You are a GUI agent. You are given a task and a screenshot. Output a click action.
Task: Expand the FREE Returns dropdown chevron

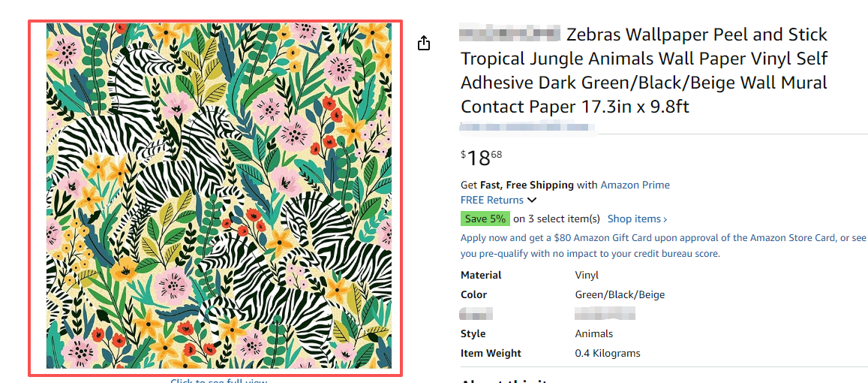coord(532,200)
